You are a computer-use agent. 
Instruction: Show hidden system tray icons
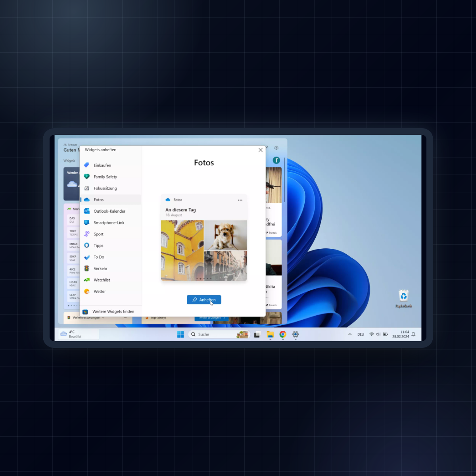tap(350, 334)
